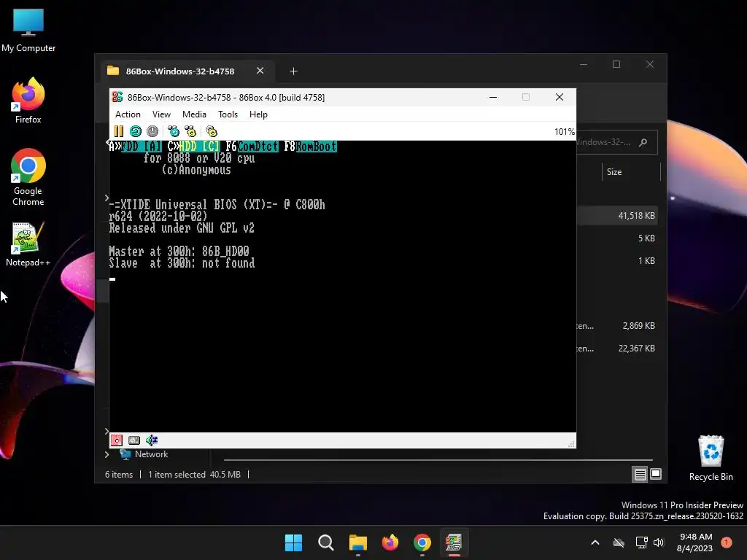This screenshot has height=560, width=747.
Task: Click the OneDrive cloud tray icon
Action: click(x=619, y=542)
